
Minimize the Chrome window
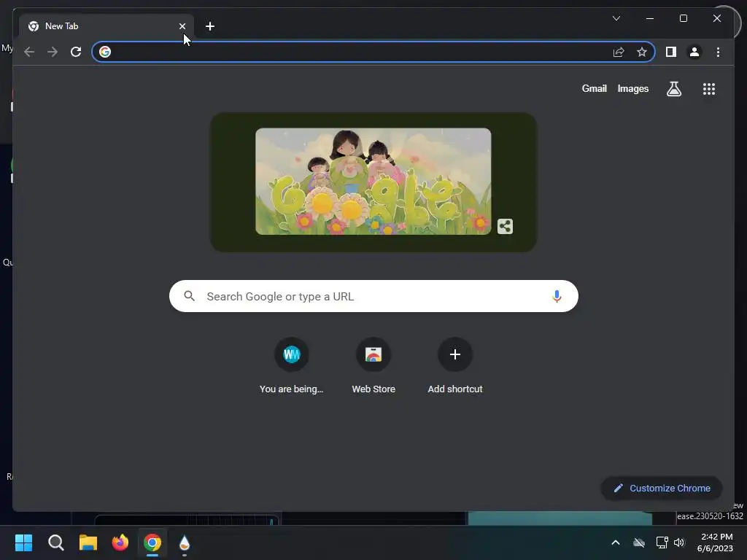pyautogui.click(x=650, y=18)
